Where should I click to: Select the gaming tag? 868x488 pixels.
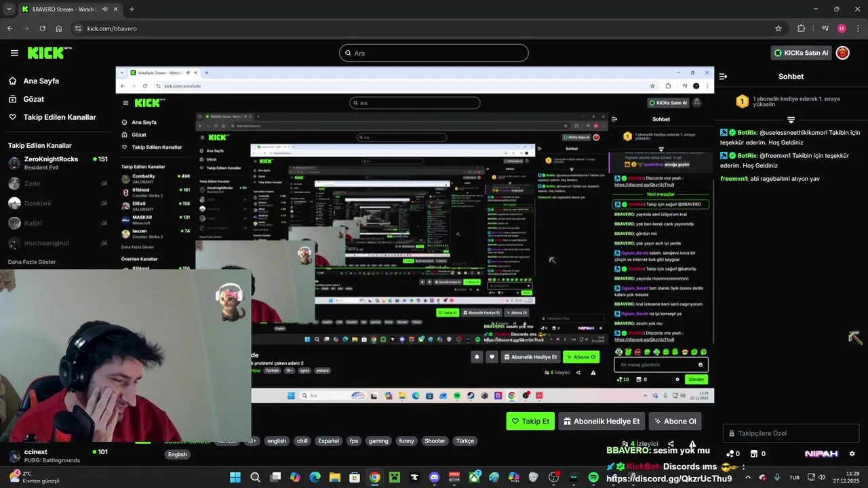[x=378, y=441]
